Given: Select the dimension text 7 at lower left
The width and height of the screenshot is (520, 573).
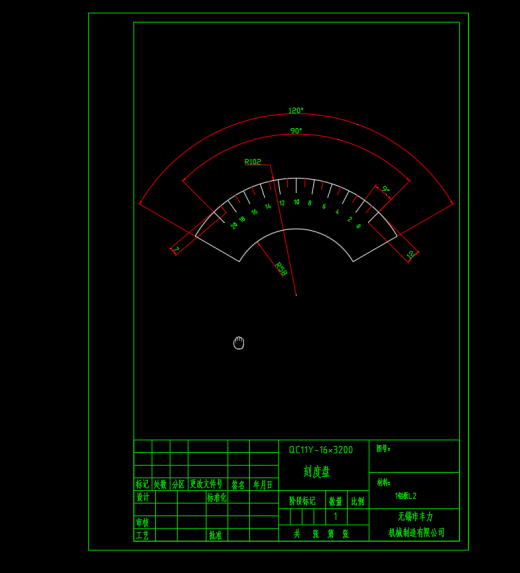Looking at the screenshot, I should click(x=176, y=249).
